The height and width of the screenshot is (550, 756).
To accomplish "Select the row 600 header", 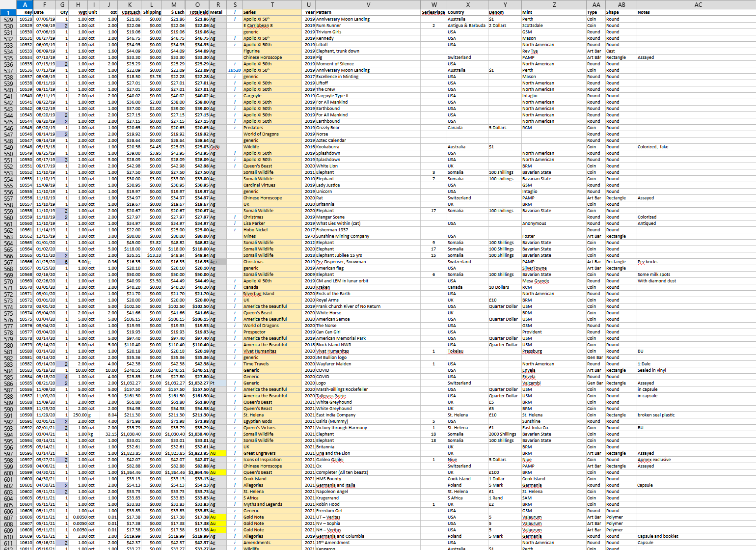I will [8, 472].
